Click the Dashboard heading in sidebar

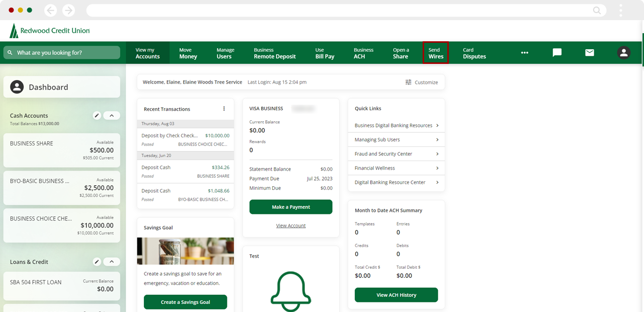(48, 87)
